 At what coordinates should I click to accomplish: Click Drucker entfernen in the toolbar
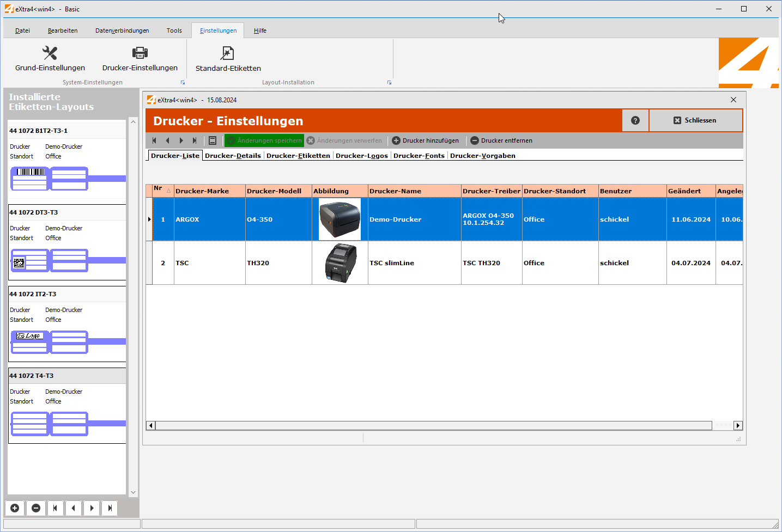[x=501, y=140]
